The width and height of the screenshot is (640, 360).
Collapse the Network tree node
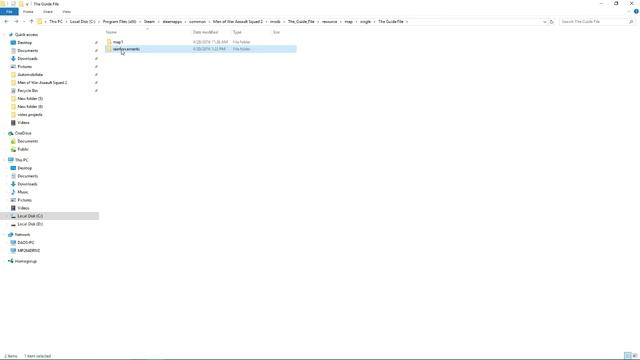click(4, 235)
